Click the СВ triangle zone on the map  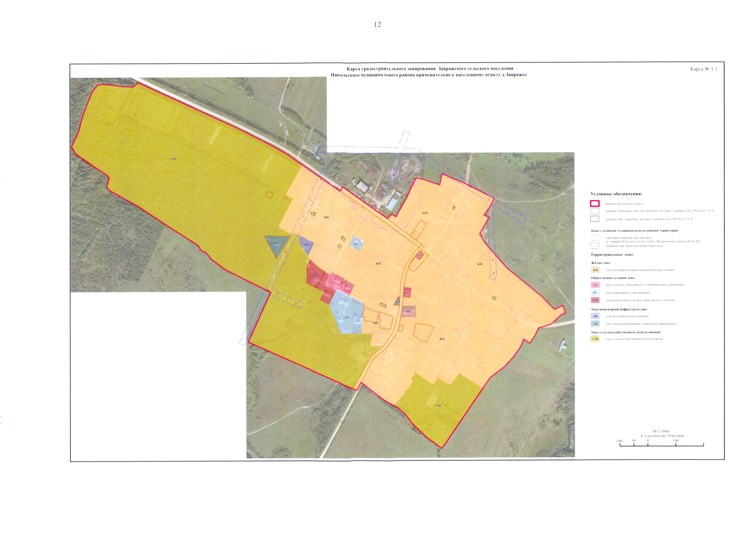tap(276, 244)
